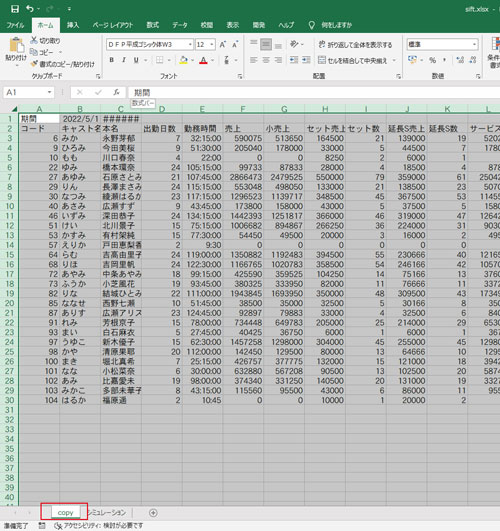This screenshot has width=500, height=531.
Task: Save the workbook from quick access toolbar
Action: click(15, 9)
